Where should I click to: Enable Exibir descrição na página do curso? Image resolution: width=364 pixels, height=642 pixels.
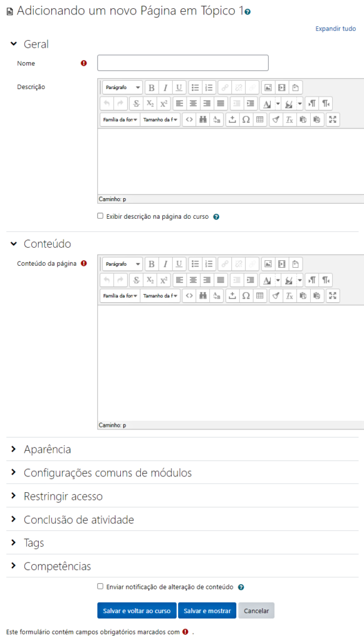[100, 216]
